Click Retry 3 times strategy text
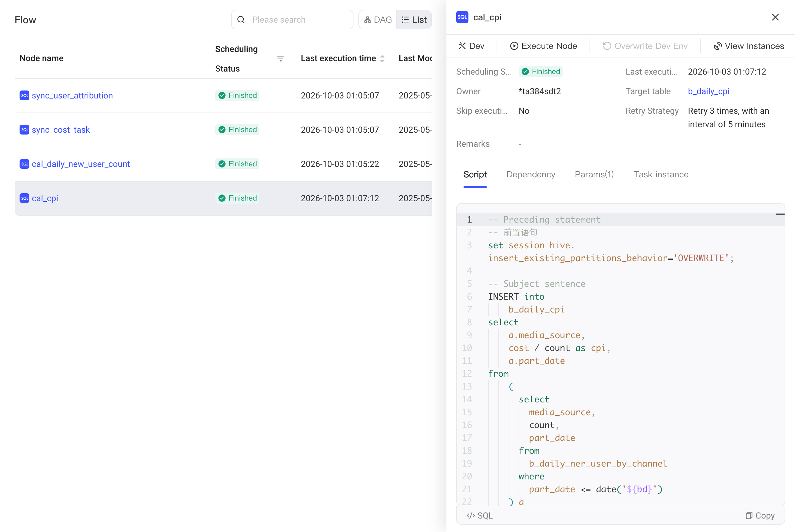 pos(728,117)
